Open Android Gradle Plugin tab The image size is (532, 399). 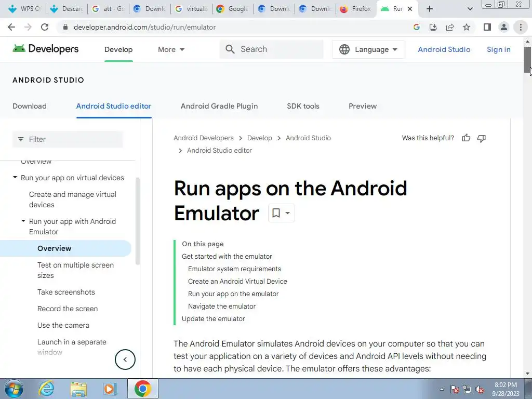click(219, 106)
